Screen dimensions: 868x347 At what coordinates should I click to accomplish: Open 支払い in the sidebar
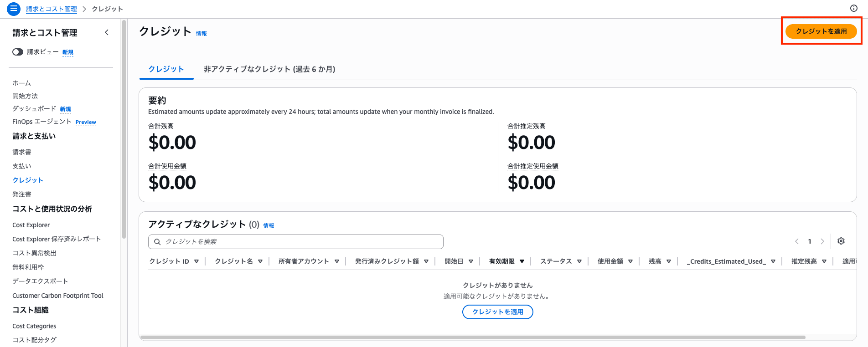22,166
